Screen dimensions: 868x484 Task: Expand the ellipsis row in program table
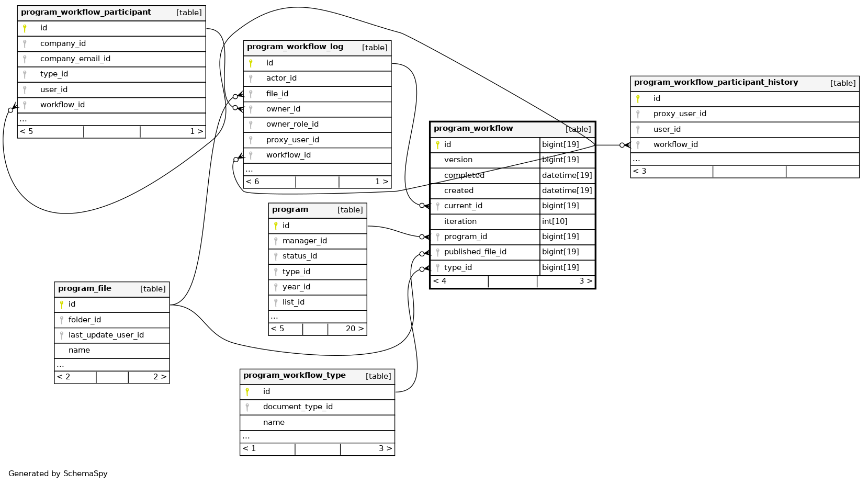(x=274, y=317)
